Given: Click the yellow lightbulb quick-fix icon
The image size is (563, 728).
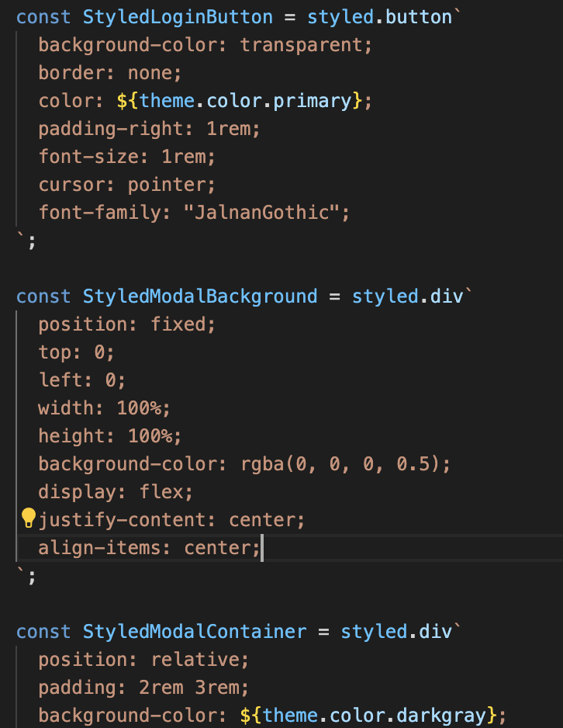Looking at the screenshot, I should [x=28, y=518].
